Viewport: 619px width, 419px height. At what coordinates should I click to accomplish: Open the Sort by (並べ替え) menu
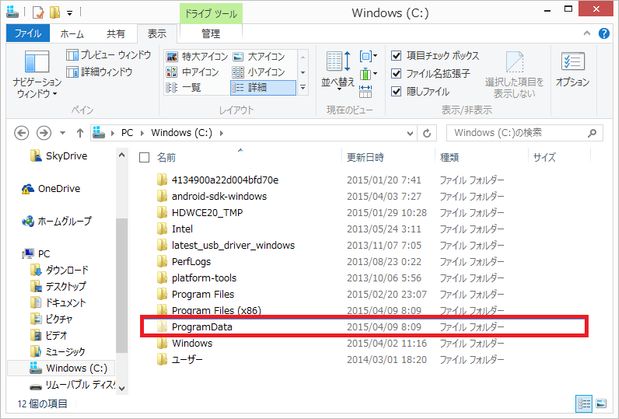[338, 71]
